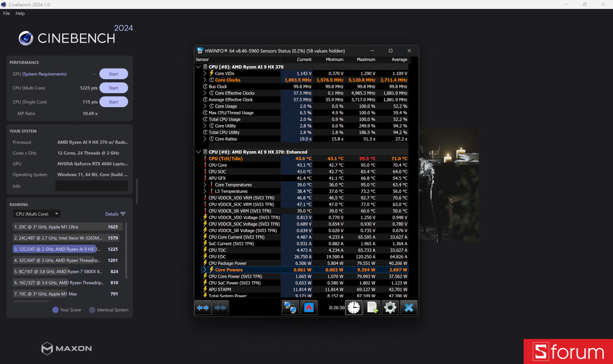613x364 pixels.
Task: Maximize the HWiNFO sensors window
Action: 391,51
